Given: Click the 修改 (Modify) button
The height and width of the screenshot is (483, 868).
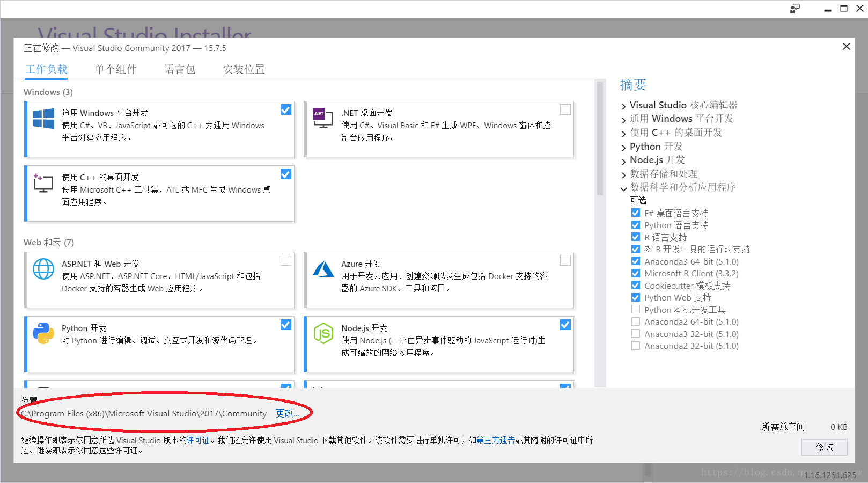Looking at the screenshot, I should [x=825, y=447].
